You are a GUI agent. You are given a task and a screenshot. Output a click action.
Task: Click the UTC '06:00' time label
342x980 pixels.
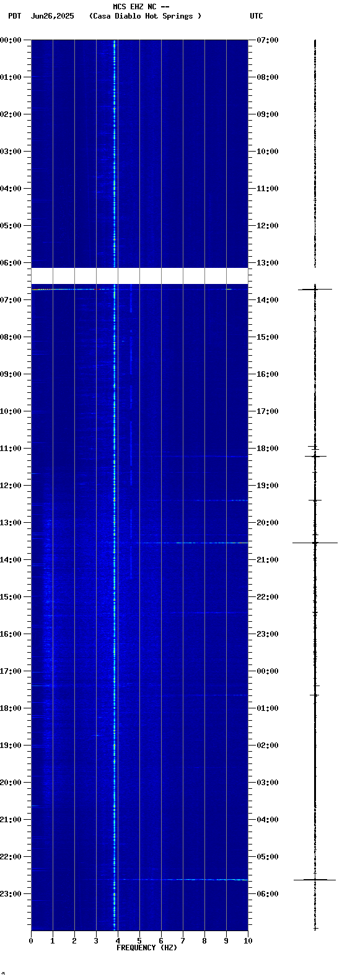pyautogui.click(x=268, y=894)
